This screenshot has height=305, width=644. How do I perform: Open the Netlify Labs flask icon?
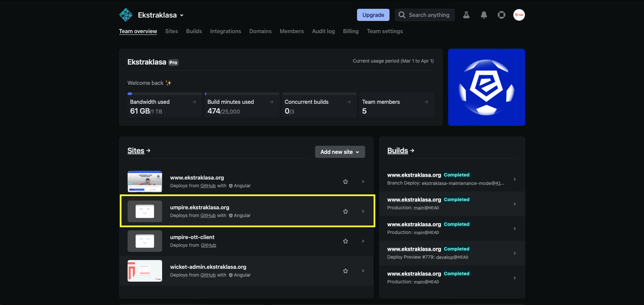tap(466, 15)
